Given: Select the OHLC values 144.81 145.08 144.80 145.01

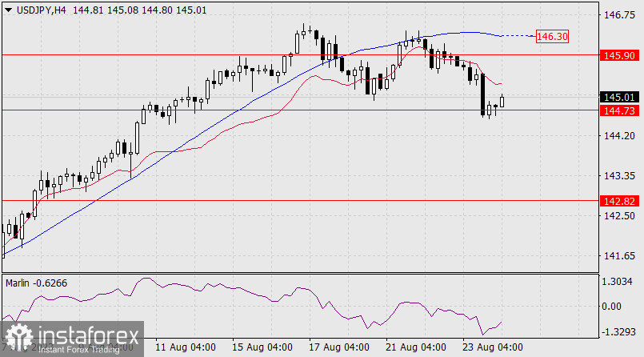Looking at the screenshot, I should tap(140, 10).
